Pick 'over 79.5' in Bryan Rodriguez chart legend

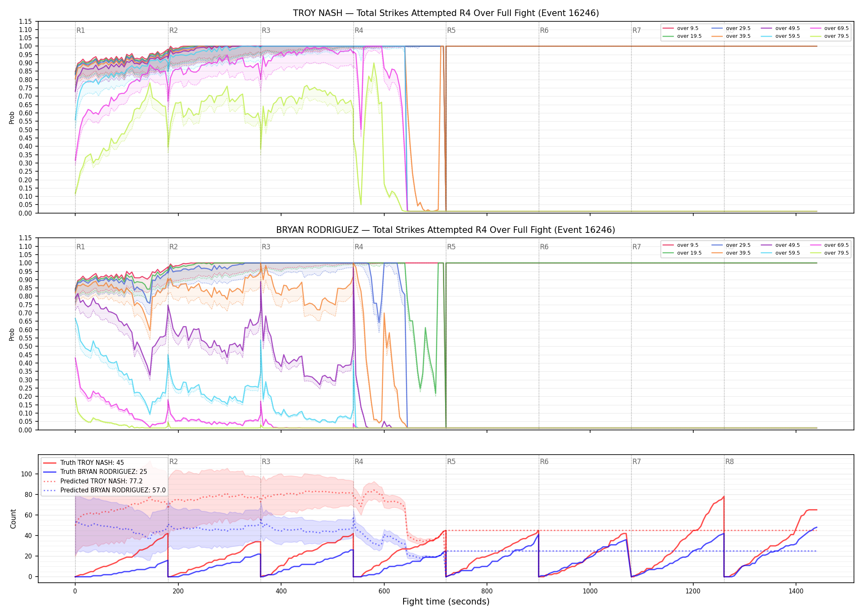829,253
